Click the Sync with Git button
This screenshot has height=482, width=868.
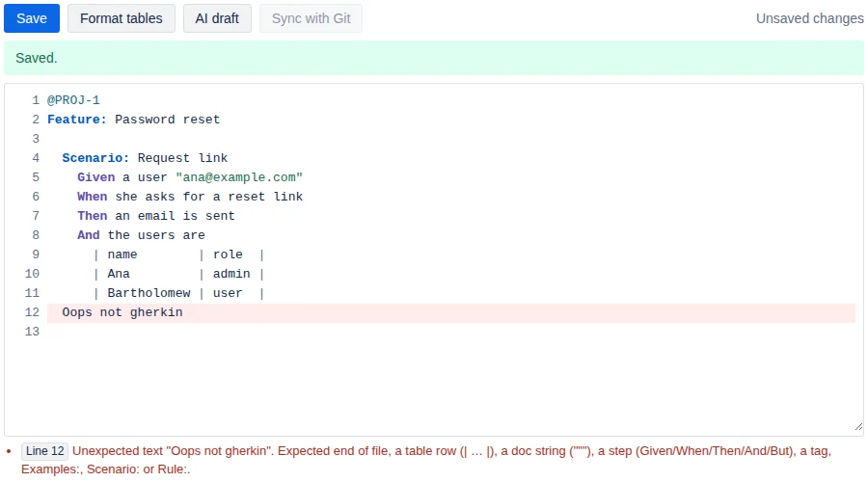tap(311, 18)
